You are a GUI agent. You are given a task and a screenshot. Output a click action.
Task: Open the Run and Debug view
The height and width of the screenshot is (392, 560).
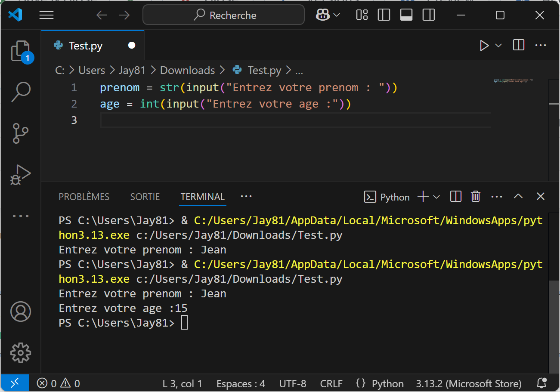pos(21,175)
